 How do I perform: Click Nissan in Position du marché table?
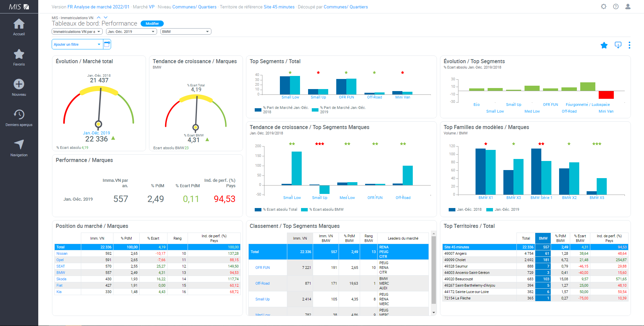(62, 253)
